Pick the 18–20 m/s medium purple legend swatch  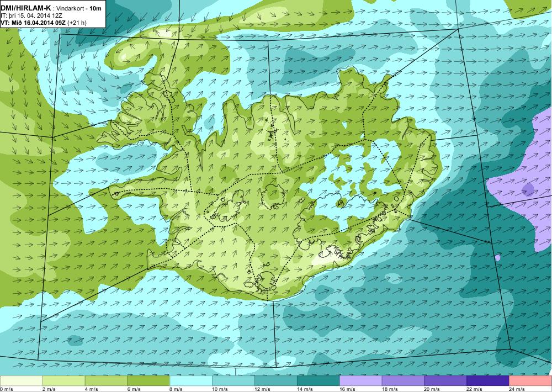tap(403, 381)
